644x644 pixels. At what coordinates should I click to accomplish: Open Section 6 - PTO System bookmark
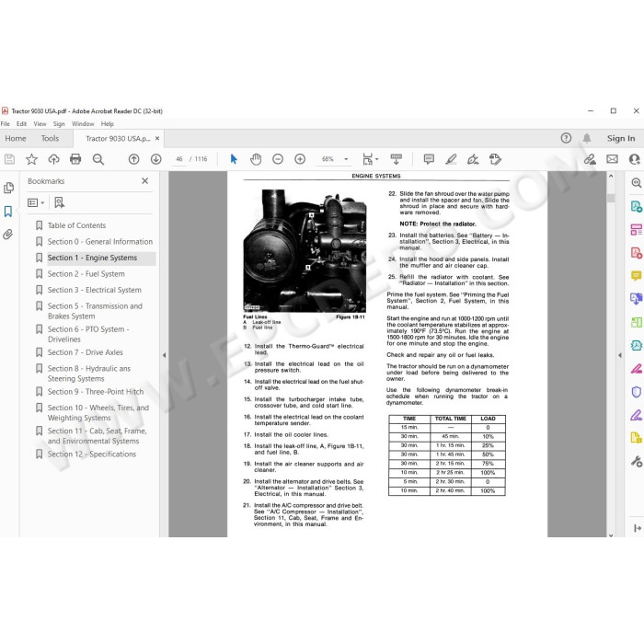point(88,334)
